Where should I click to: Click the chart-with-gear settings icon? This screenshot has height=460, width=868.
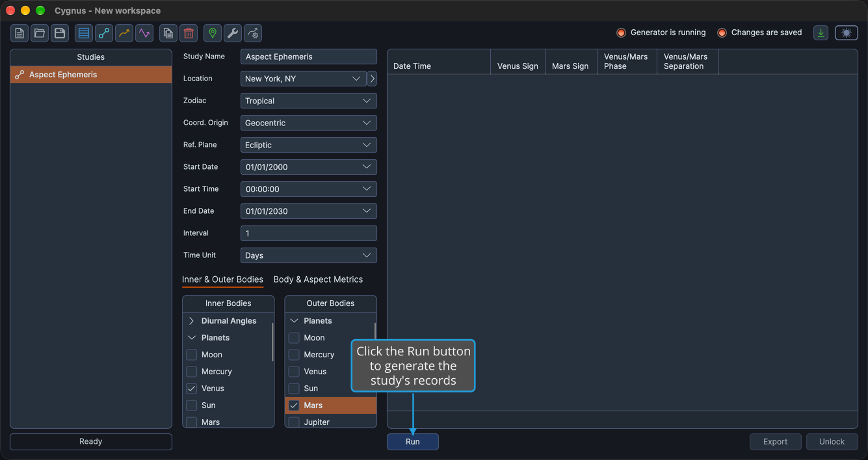[x=253, y=33]
